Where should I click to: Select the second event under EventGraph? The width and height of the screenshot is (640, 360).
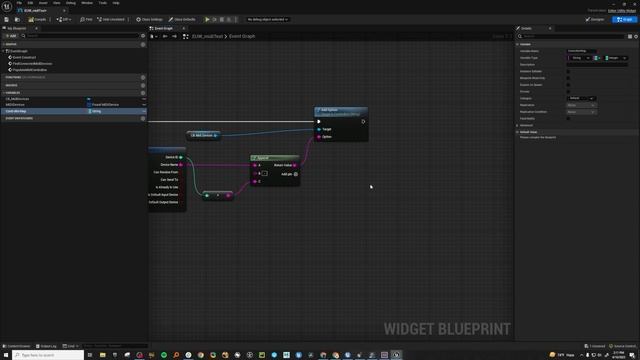tap(31, 64)
